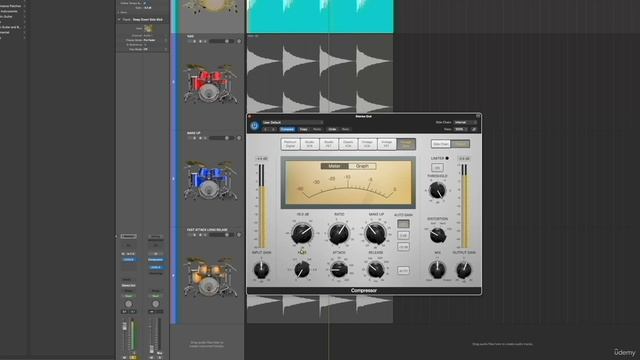
Task: Set Auto Gain to -12 dB
Action: click(x=403, y=247)
